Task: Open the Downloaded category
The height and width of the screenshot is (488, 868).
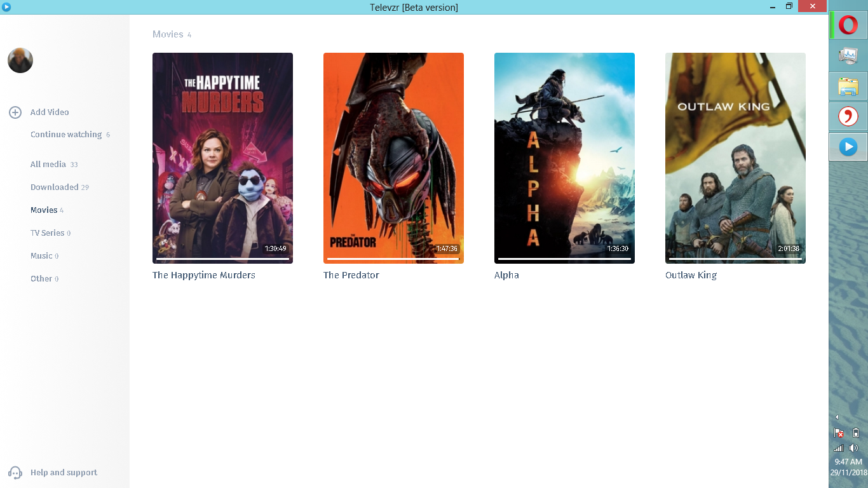Action: click(55, 187)
